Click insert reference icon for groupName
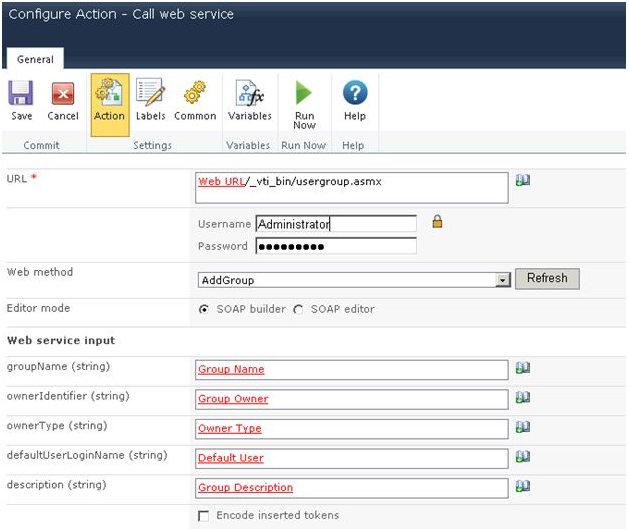This screenshot has width=629, height=529. click(x=523, y=367)
